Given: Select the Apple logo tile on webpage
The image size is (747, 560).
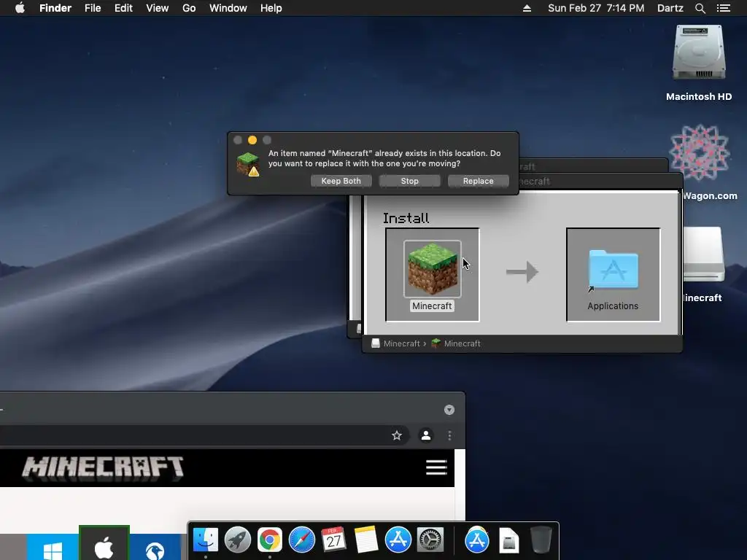Looking at the screenshot, I should click(x=104, y=543).
